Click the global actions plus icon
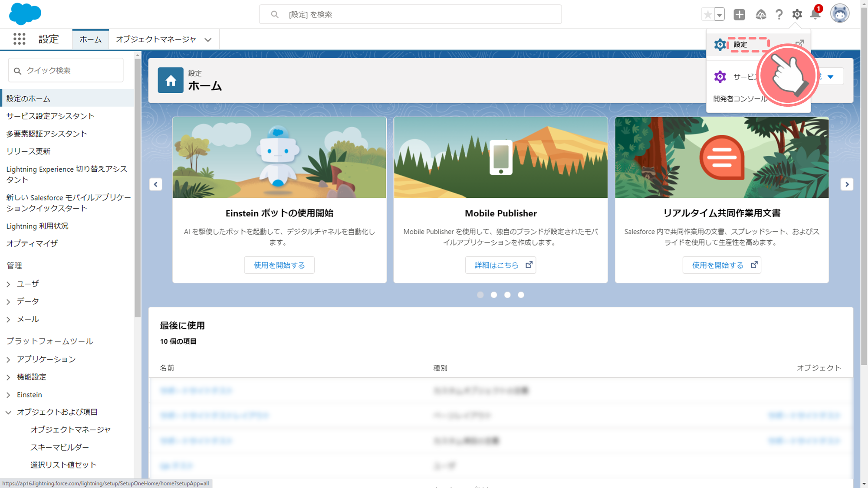 739,14
